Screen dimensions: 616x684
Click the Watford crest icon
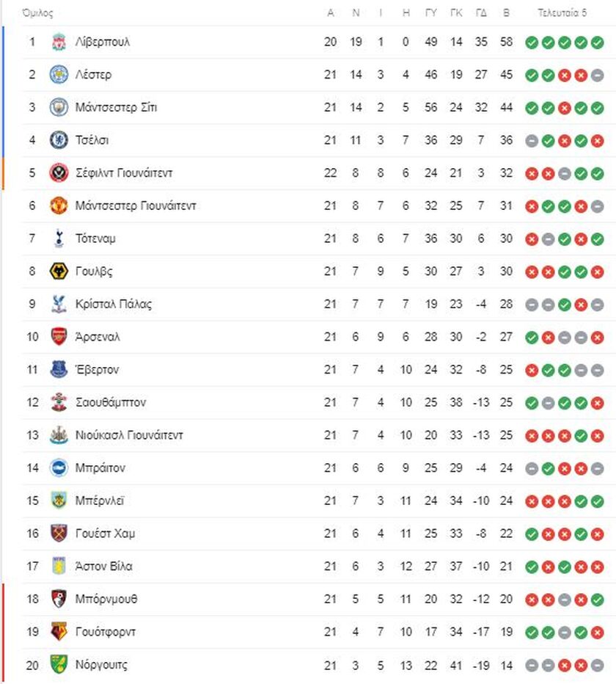point(59,632)
